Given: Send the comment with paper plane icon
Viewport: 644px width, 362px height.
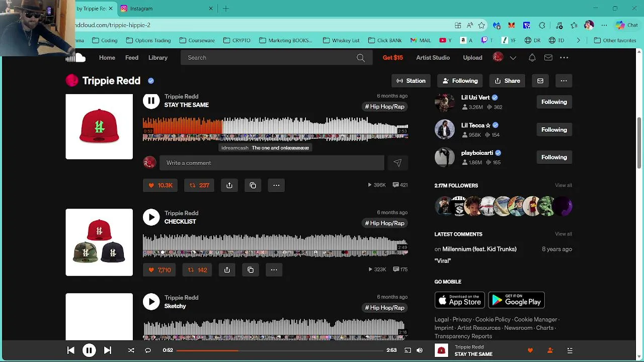Looking at the screenshot, I should (397, 163).
